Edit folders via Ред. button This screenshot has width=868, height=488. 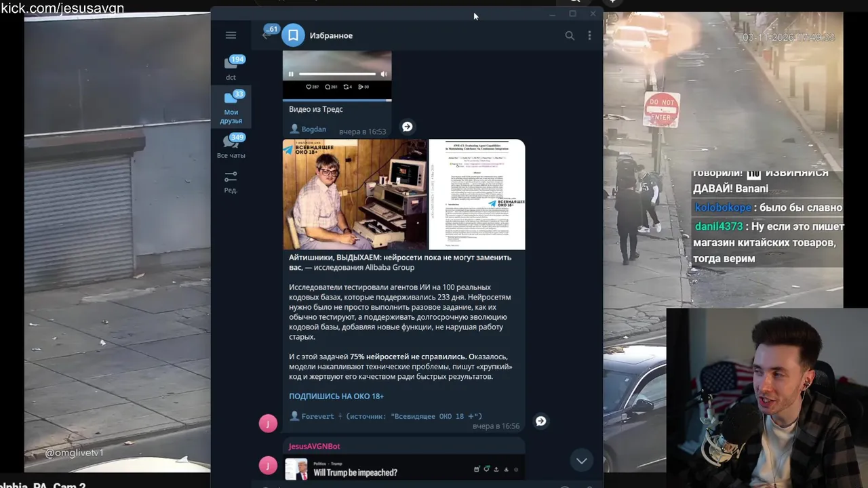click(231, 181)
